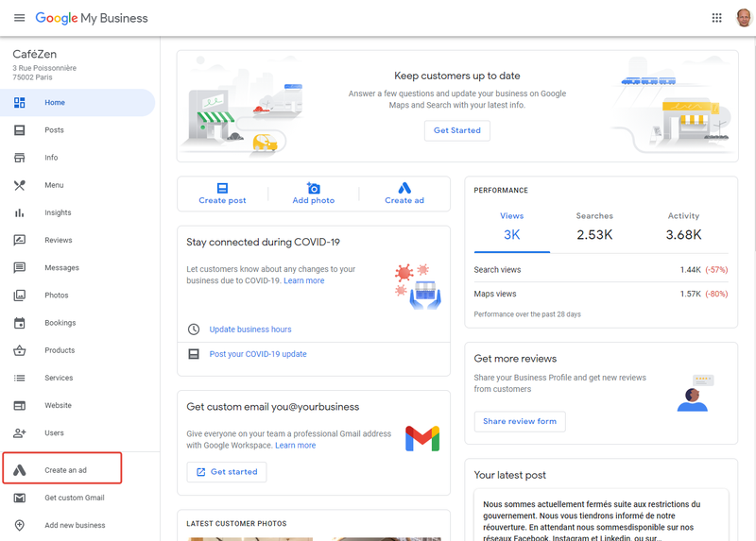The height and width of the screenshot is (541, 756).
Task: Click the CaféZen business name
Action: 35,54
